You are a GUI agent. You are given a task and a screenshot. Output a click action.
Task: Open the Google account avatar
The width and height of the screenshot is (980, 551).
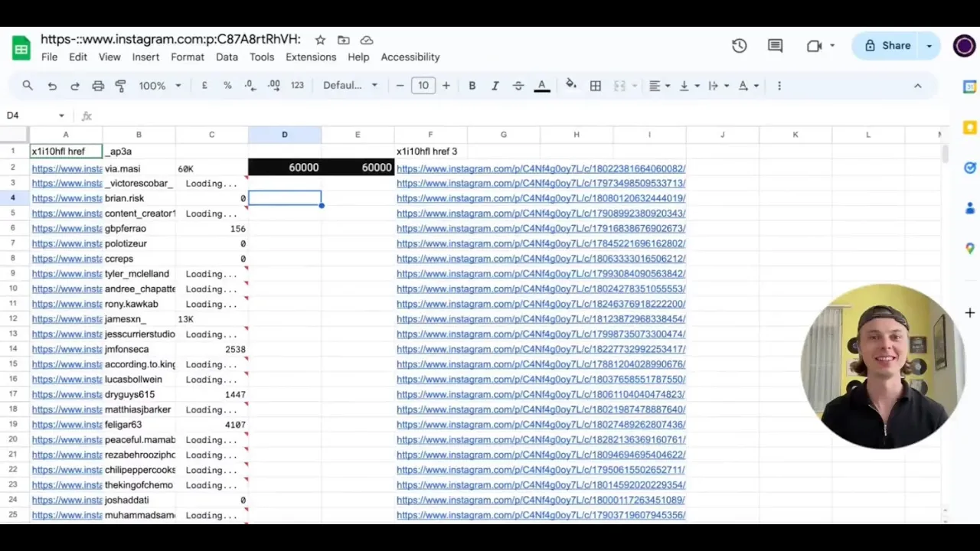click(x=964, y=46)
